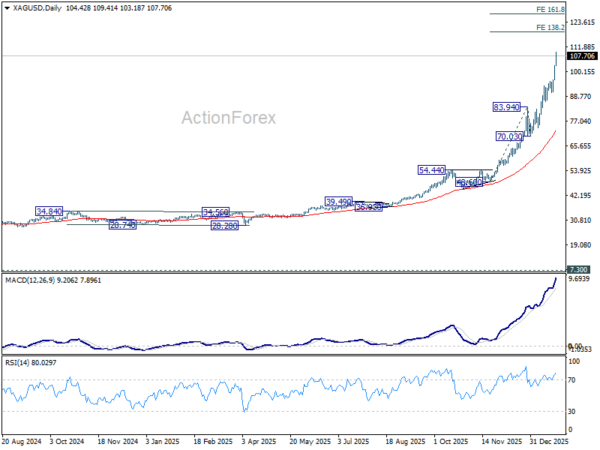This screenshot has width=600, height=450.
Task: Click the 34.840 price label
Action: [x=49, y=211]
